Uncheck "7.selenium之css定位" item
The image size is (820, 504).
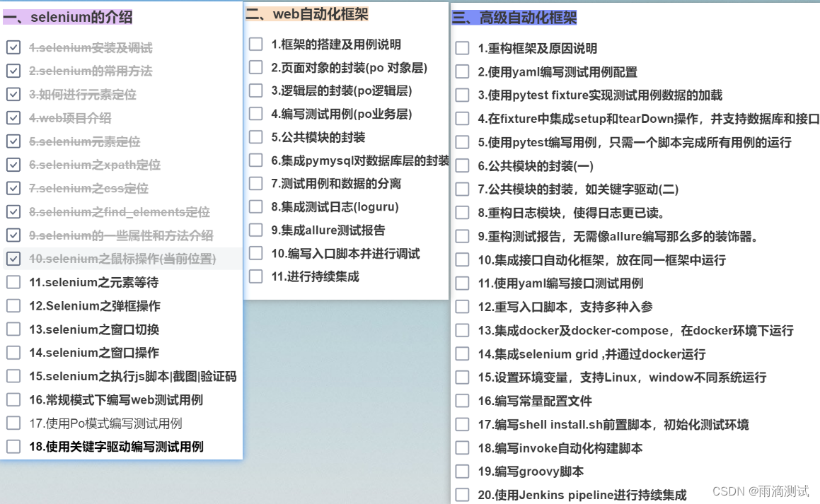(13, 189)
